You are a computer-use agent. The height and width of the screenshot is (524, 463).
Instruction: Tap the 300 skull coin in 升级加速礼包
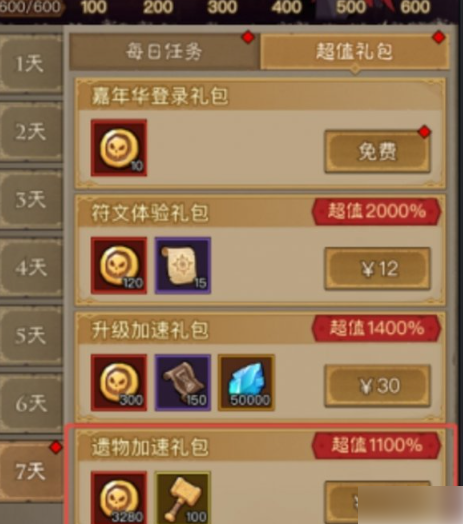[x=119, y=383]
